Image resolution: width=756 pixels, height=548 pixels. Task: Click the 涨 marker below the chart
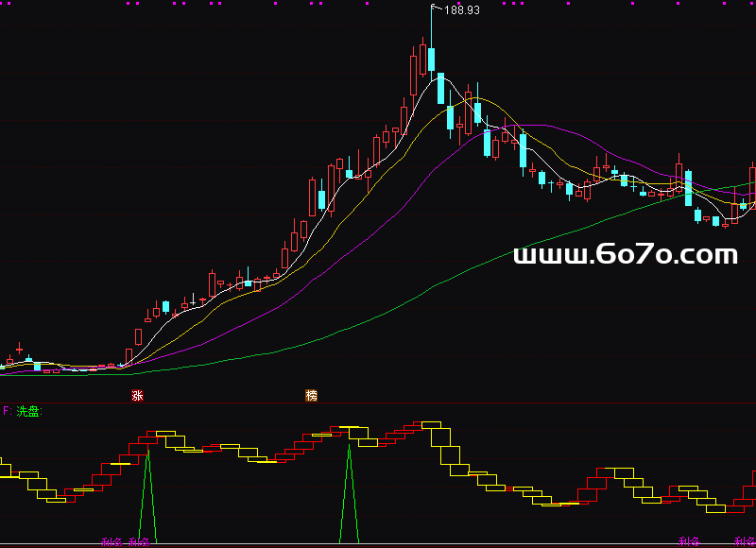pos(137,394)
